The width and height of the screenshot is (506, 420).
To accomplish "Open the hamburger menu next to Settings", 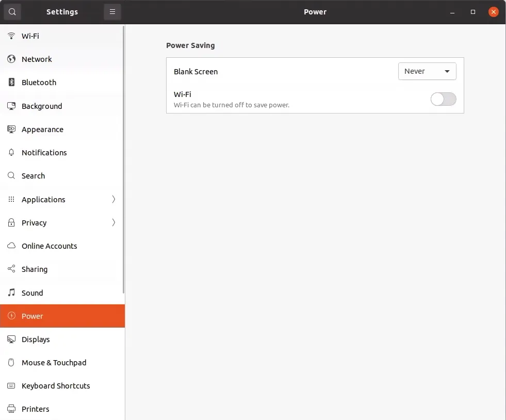I will point(112,12).
